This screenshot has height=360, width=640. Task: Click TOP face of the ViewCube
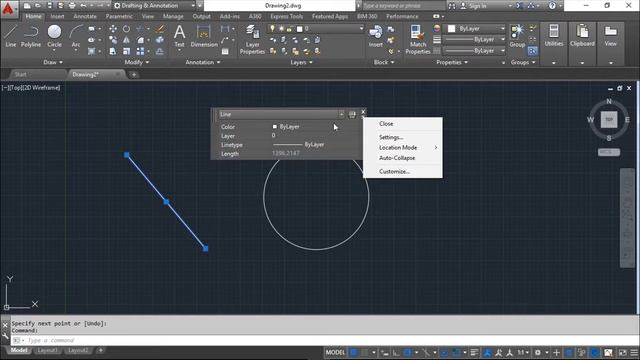[x=609, y=120]
